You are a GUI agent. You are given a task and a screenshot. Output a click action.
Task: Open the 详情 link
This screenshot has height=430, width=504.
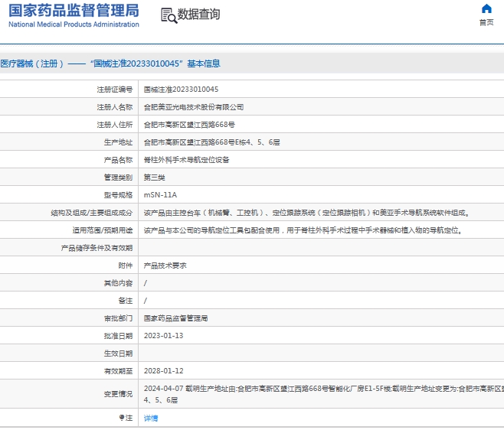(151, 418)
